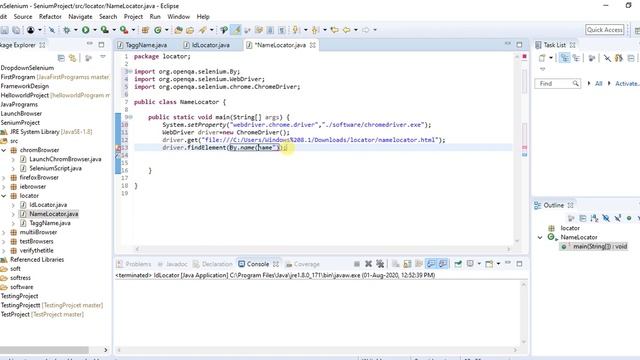The height and width of the screenshot is (360, 640).
Task: Click the New Java Package toolbar icon
Action: (x=145, y=30)
